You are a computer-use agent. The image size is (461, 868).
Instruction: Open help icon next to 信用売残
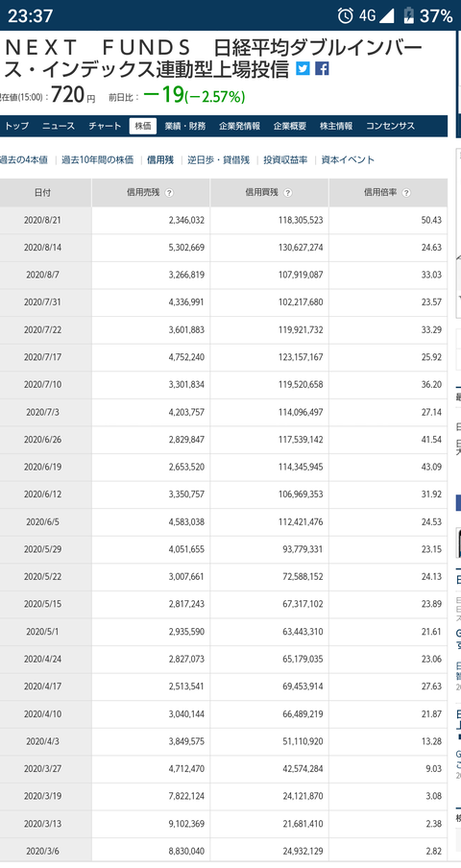pyautogui.click(x=169, y=193)
